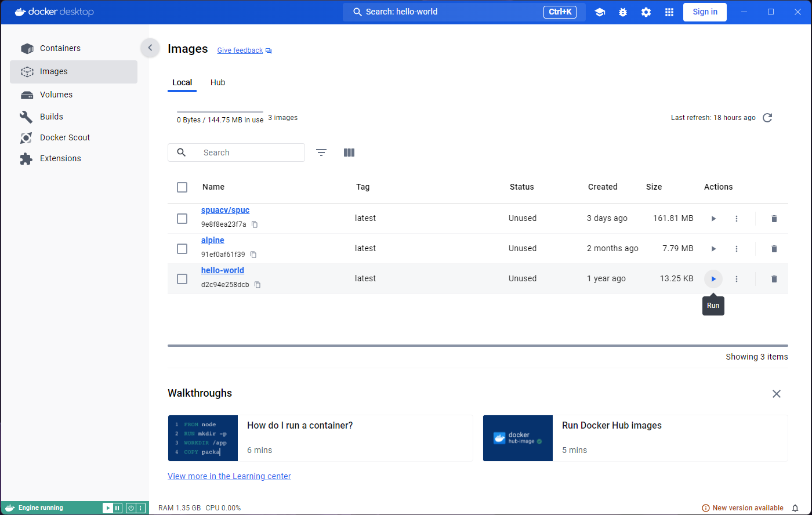This screenshot has width=812, height=515.
Task: Run the alpine image
Action: 713,249
